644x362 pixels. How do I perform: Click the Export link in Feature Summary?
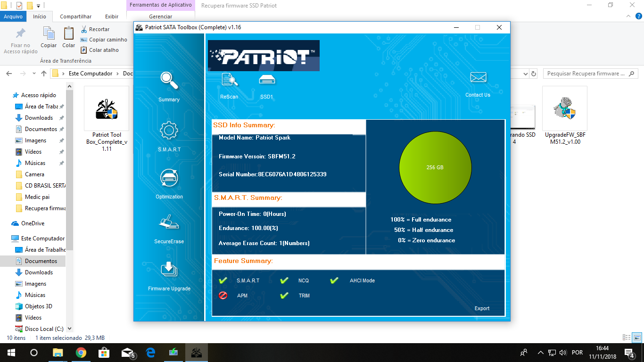(x=482, y=309)
